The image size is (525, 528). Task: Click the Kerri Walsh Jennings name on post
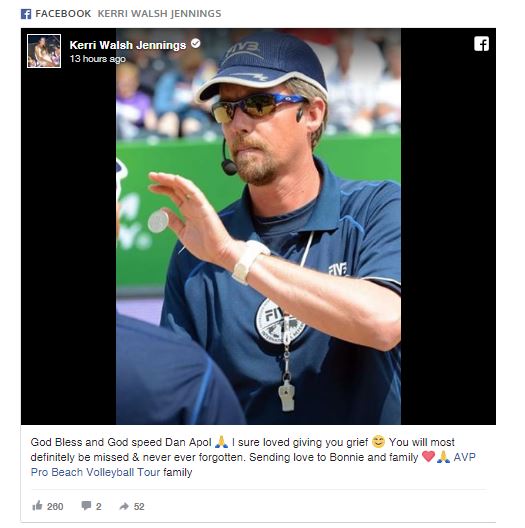[128, 45]
